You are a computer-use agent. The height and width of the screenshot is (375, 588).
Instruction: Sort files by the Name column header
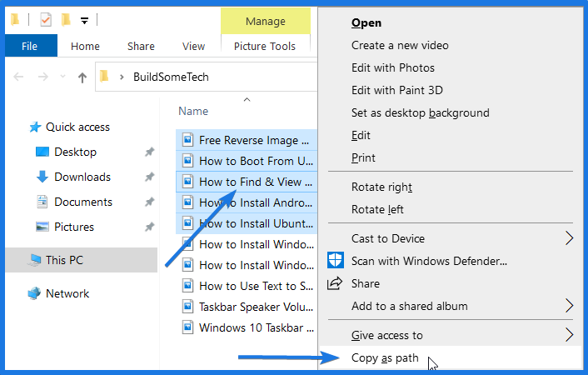[x=193, y=111]
